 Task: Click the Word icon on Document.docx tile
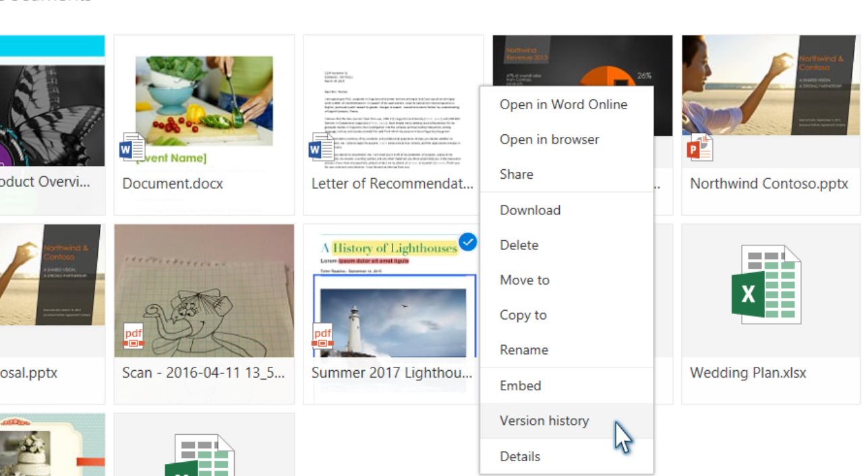click(x=132, y=147)
